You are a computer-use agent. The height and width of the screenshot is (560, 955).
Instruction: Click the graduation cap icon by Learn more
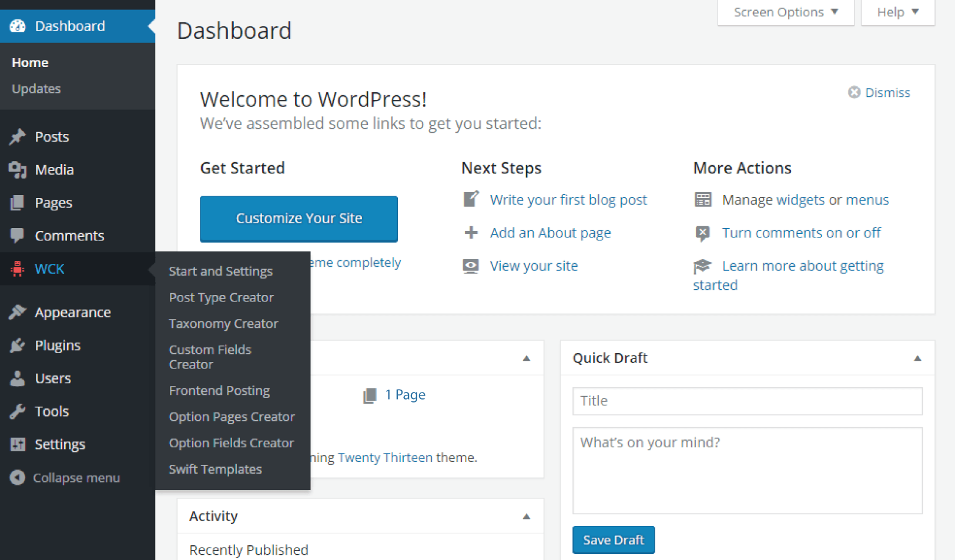coord(702,266)
